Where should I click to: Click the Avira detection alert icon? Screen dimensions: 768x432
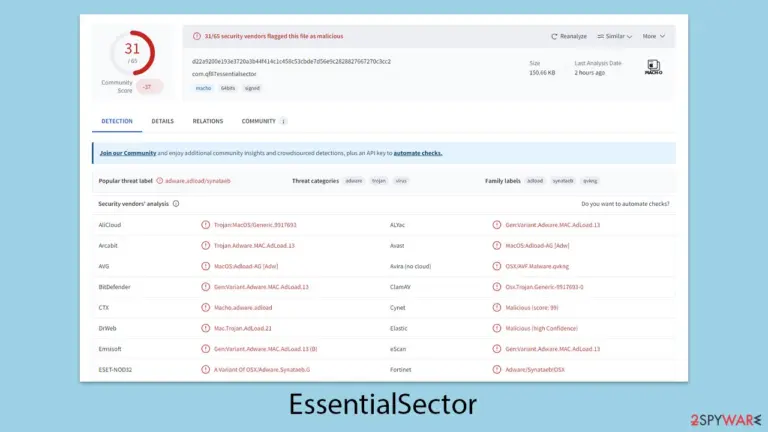pyautogui.click(x=497, y=266)
